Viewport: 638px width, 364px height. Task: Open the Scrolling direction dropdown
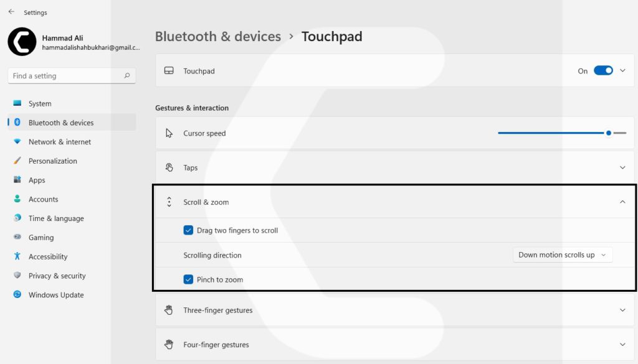point(562,255)
